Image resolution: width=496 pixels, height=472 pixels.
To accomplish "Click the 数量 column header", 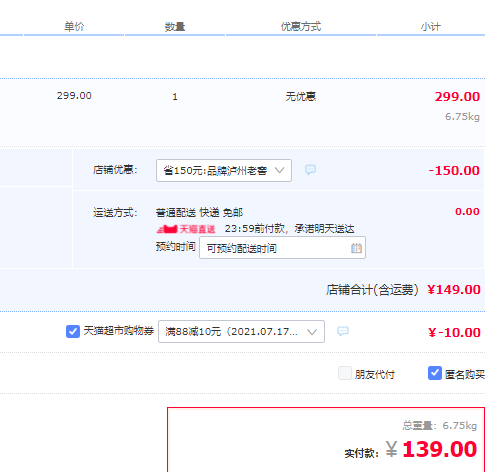I will (x=175, y=27).
